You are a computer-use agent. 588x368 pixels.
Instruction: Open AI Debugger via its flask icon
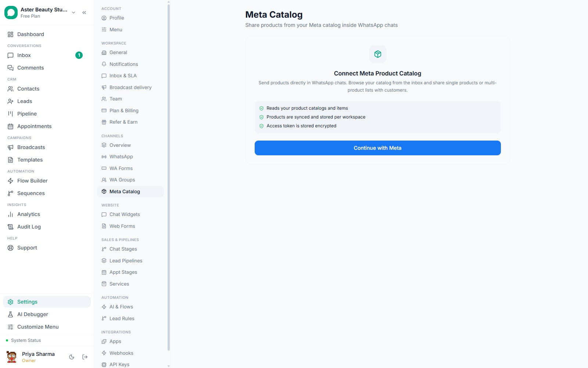pos(10,314)
